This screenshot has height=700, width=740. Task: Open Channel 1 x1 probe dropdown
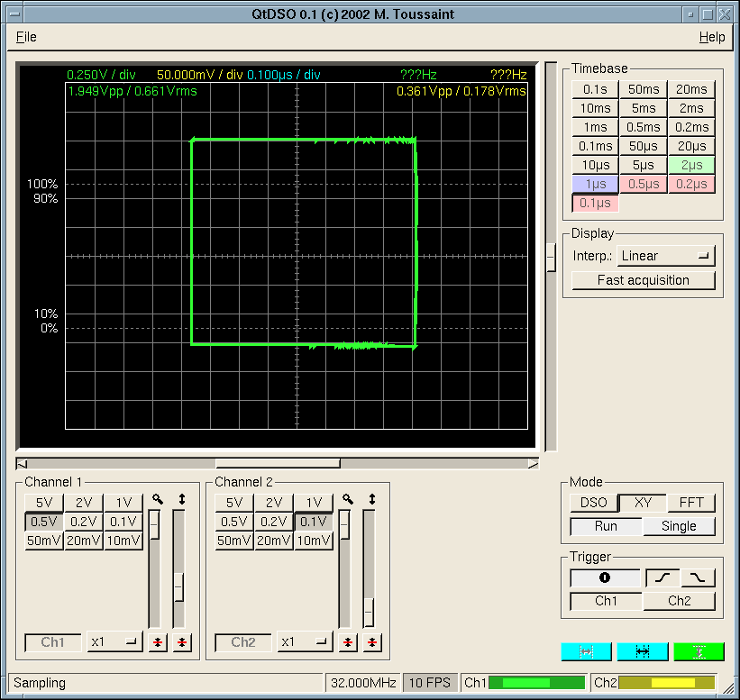point(115,642)
